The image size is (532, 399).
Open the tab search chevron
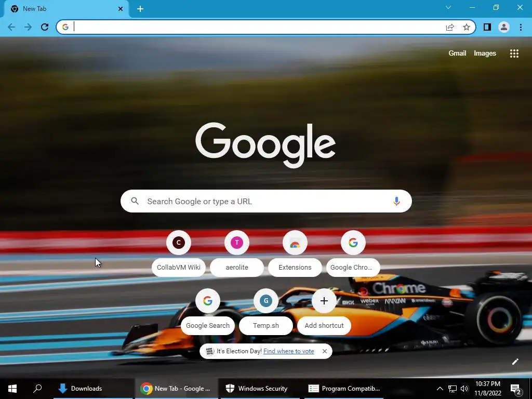pyautogui.click(x=448, y=7)
